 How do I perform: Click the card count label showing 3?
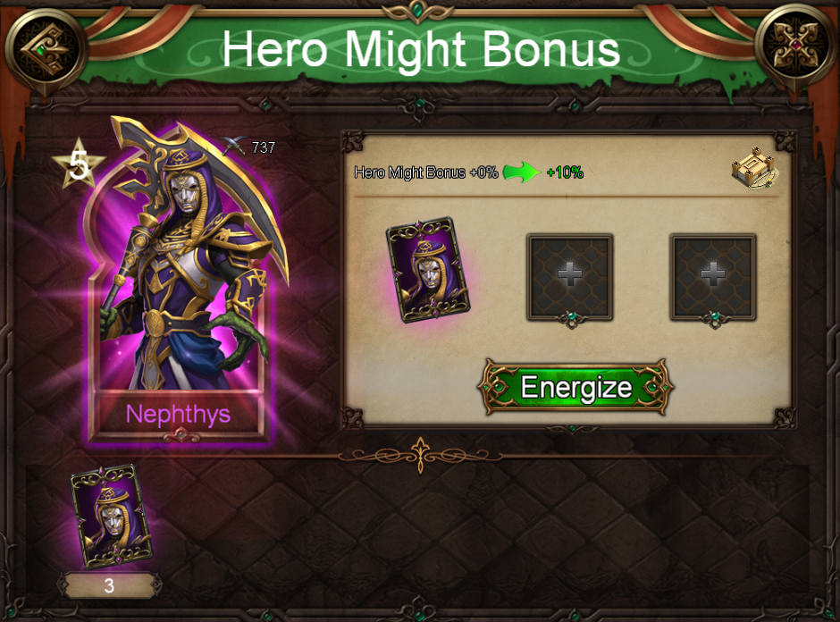pos(109,585)
